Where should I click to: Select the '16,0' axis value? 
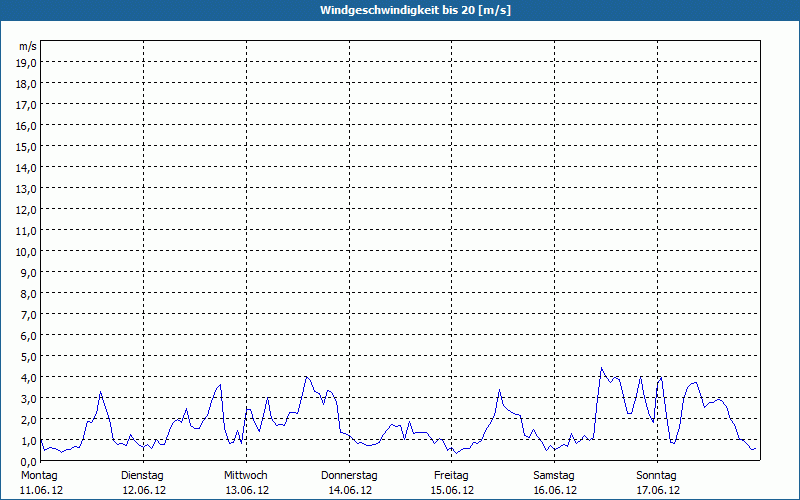point(27,126)
